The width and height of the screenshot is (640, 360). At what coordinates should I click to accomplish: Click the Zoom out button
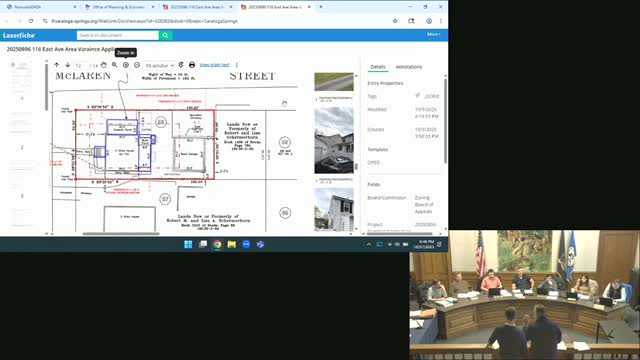click(x=137, y=65)
